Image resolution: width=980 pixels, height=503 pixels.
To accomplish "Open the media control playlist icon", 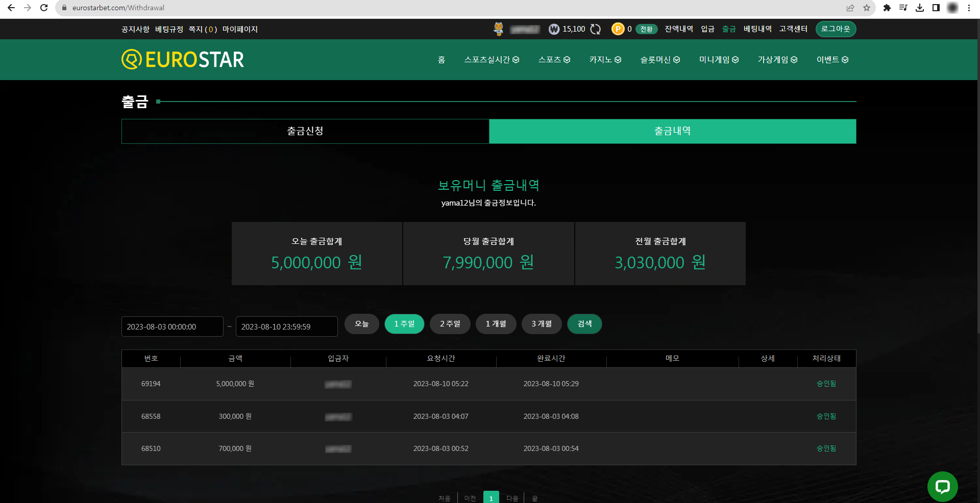I will pos(903,8).
